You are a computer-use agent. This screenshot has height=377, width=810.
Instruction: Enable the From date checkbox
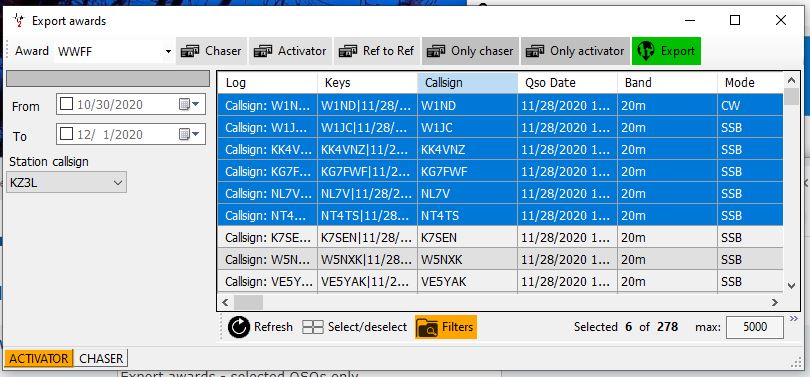pos(67,104)
